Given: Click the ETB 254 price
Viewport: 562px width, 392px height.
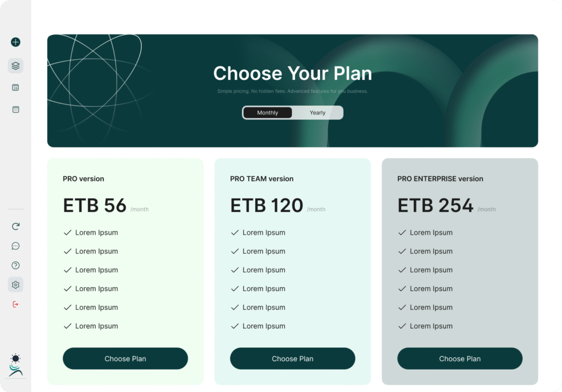Looking at the screenshot, I should (x=435, y=206).
